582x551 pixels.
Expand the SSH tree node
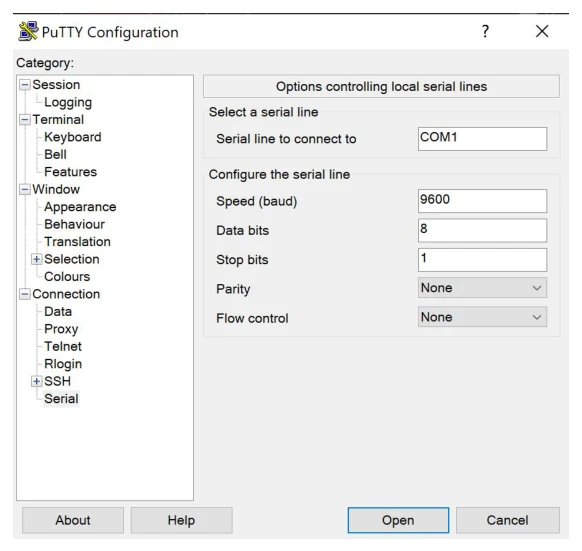[x=36, y=381]
